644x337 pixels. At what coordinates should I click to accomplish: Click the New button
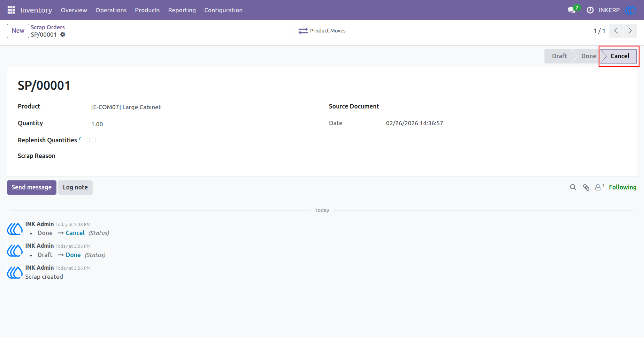[x=18, y=31]
